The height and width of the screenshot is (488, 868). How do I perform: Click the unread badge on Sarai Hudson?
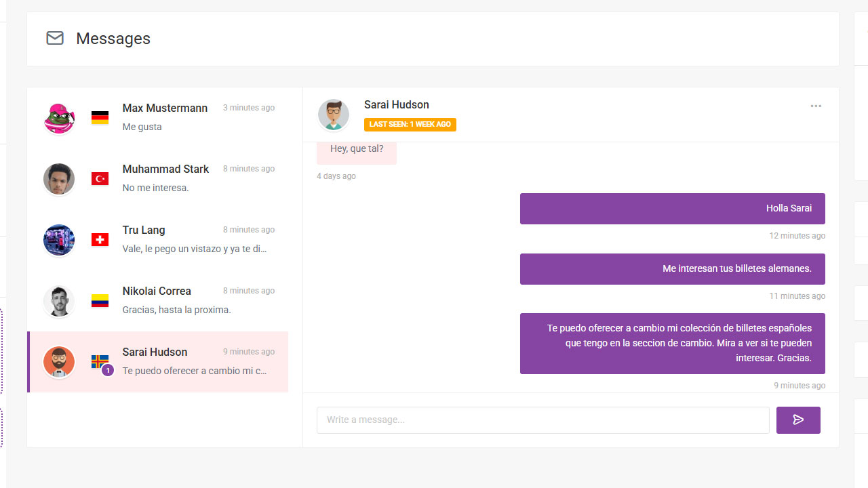click(107, 371)
